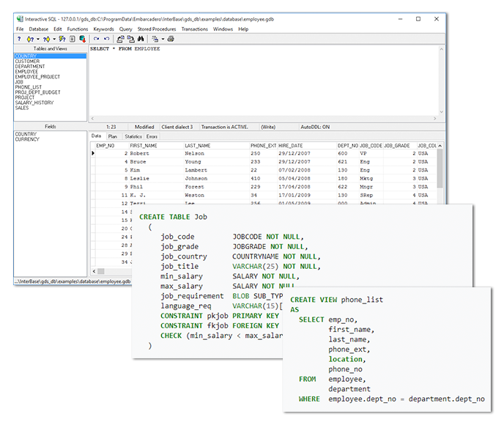Click the Robert cell in first row
This screenshot has width=504, height=425.
point(139,153)
